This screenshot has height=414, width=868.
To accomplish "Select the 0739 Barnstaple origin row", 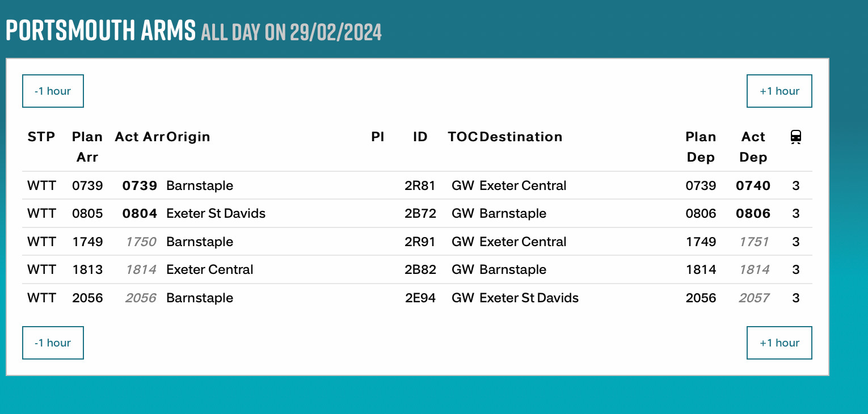I will 200,185.
